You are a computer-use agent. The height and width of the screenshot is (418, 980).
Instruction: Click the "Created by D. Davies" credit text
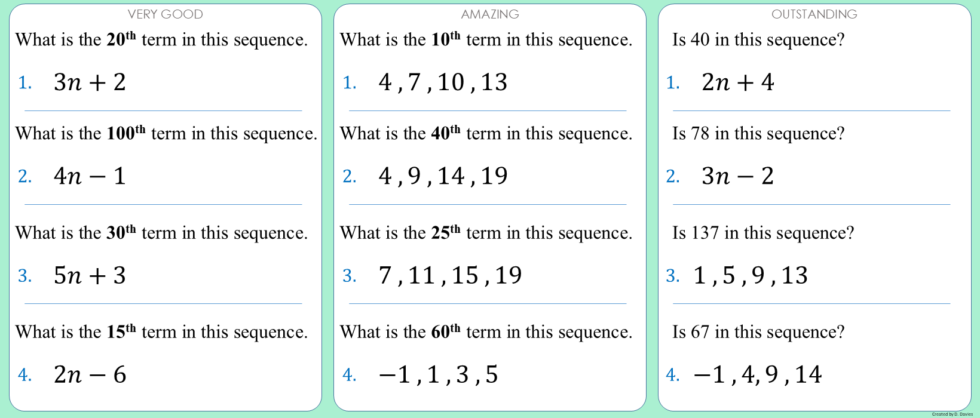point(952,414)
